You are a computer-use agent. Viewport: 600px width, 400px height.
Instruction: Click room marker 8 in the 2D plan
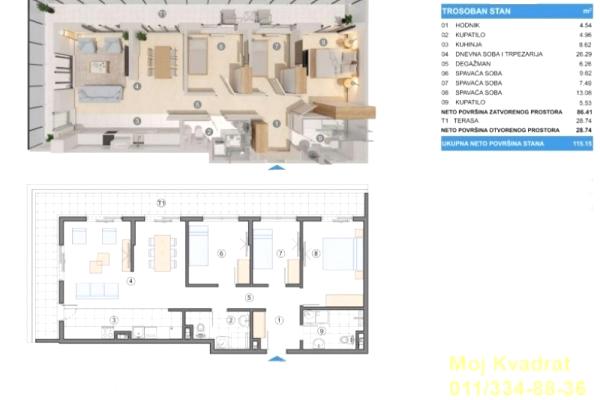pos(316,254)
